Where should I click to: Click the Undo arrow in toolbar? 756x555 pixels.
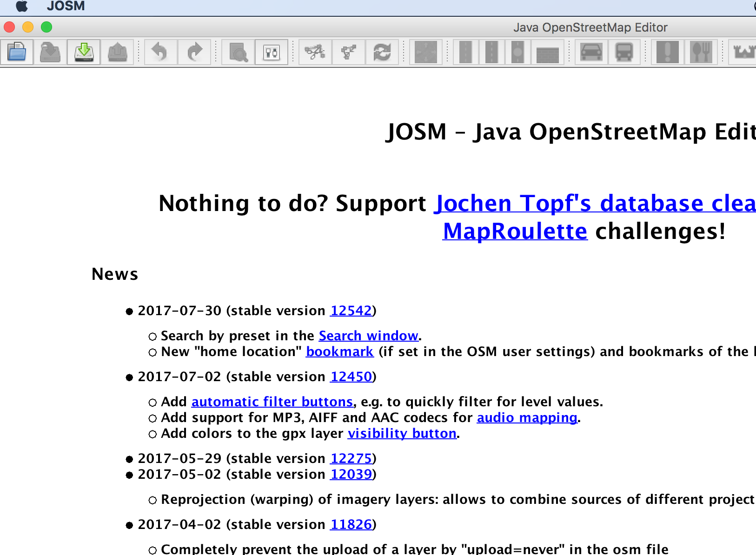[159, 52]
